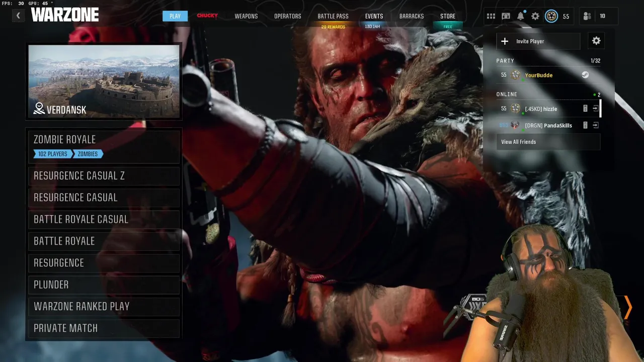
Task: Select friend [.45KD] hizzle
Action: coord(548,109)
